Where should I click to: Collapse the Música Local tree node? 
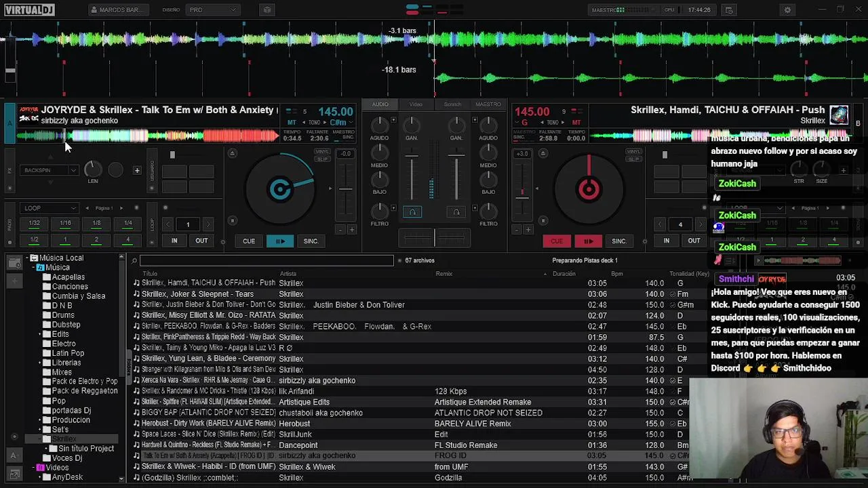coord(26,258)
